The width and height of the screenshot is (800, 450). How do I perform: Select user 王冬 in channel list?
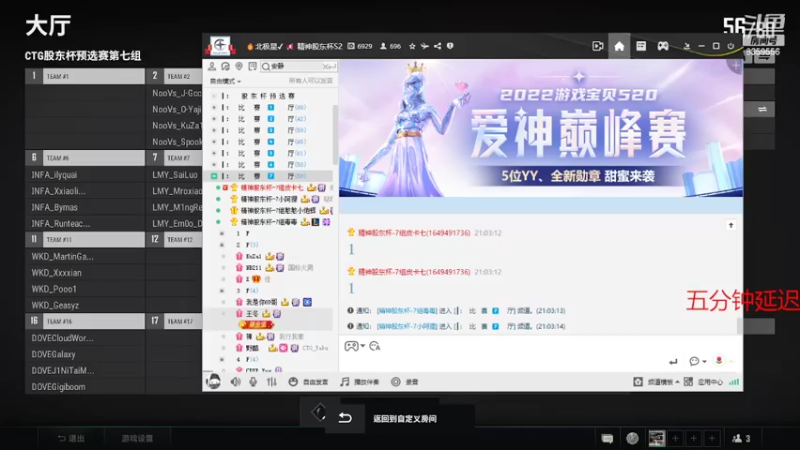[x=252, y=314]
